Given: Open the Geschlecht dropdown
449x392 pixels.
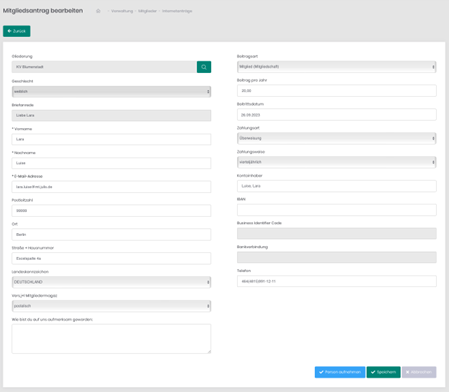Looking at the screenshot, I should [111, 92].
